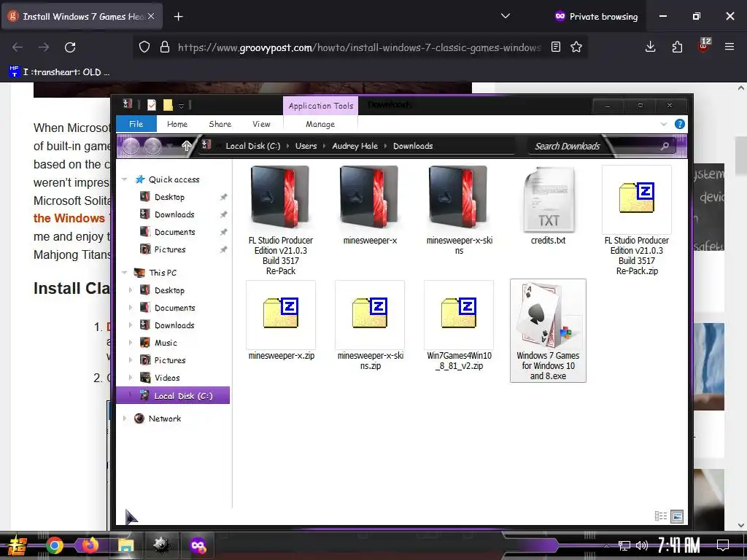Open File Explorer taskbar icon
The image size is (747, 560).
point(125,545)
